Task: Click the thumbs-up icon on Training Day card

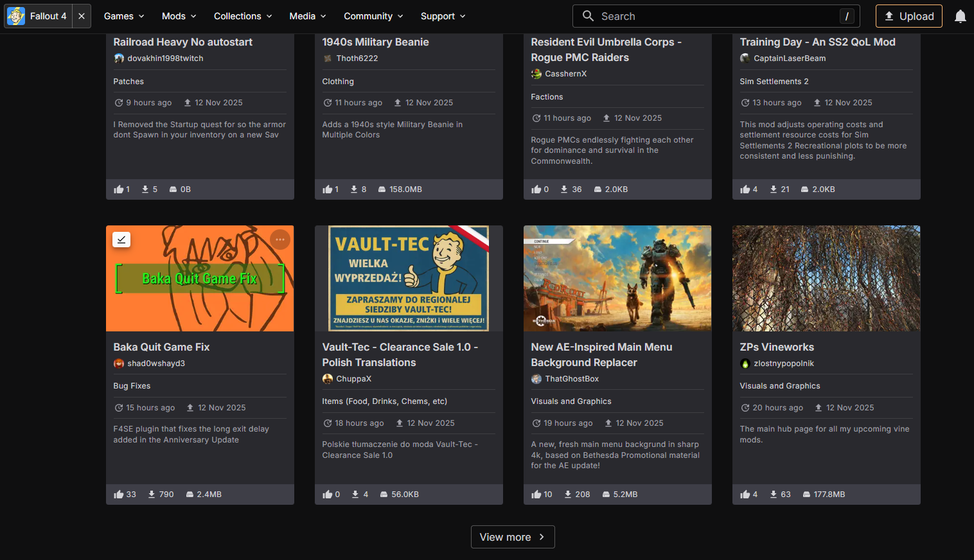Action: click(745, 189)
